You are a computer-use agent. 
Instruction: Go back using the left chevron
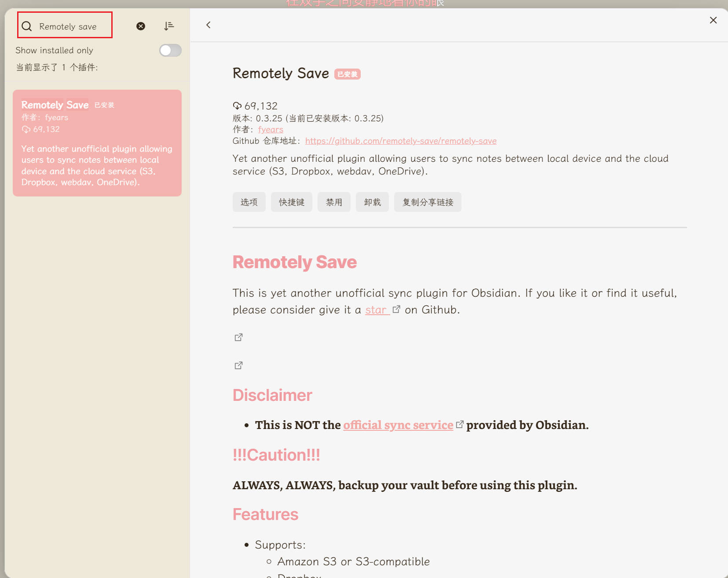pos(209,25)
